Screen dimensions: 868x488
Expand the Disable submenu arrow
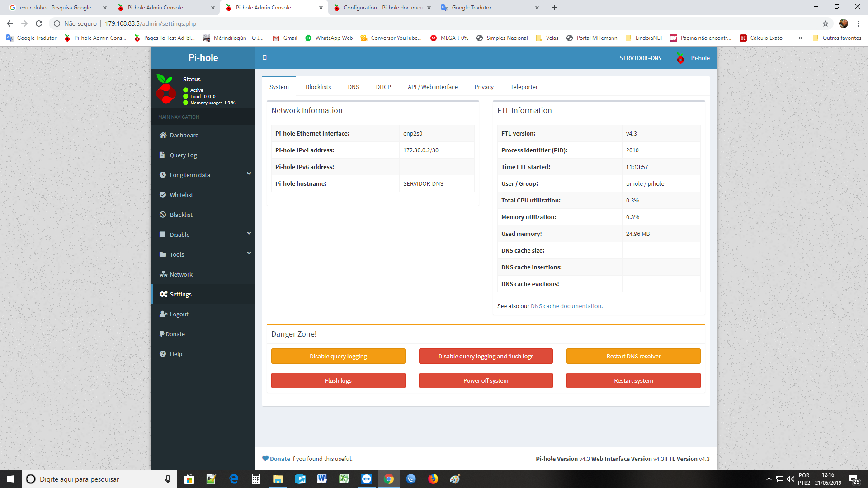249,234
